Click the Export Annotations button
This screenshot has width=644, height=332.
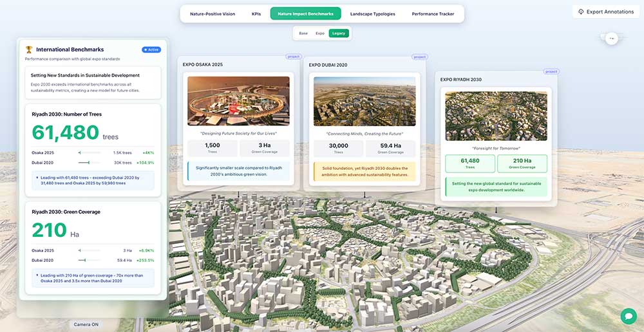[605, 12]
